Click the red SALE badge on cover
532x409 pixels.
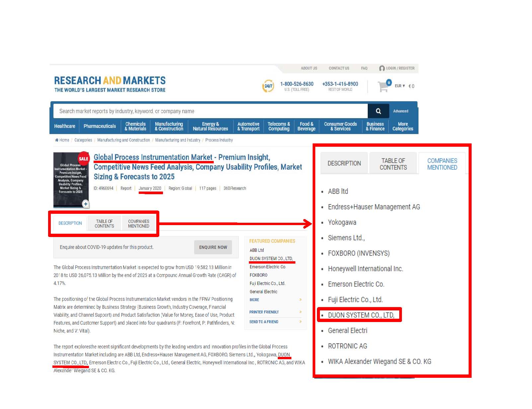tap(83, 159)
